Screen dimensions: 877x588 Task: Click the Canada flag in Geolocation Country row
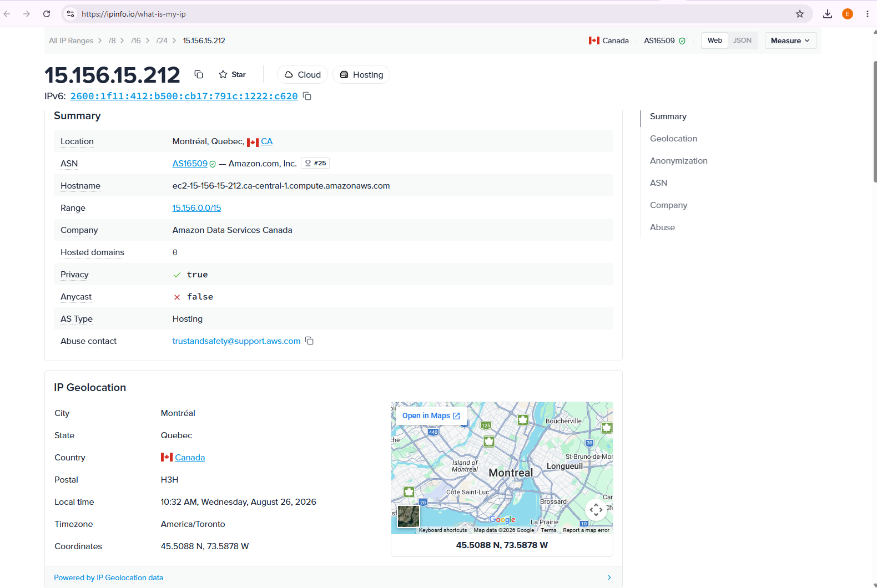point(167,457)
